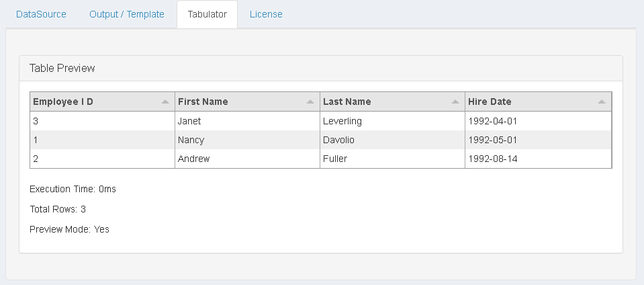Open the License tab

(266, 14)
